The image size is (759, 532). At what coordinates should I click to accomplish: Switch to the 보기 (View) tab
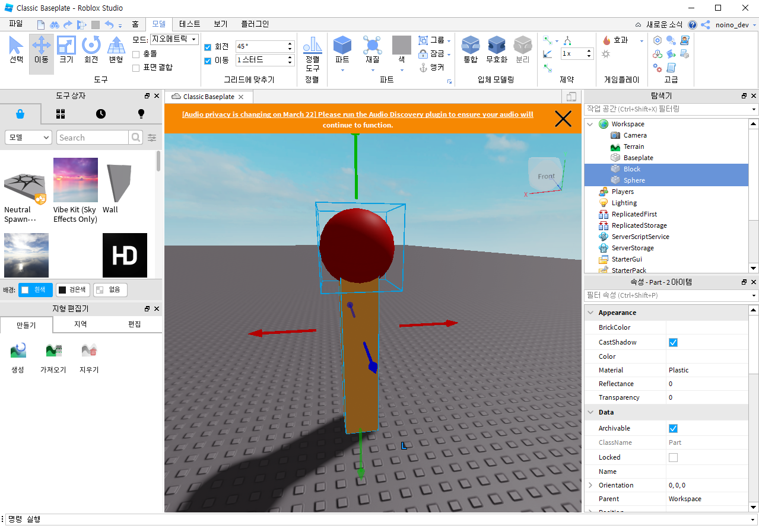(220, 24)
